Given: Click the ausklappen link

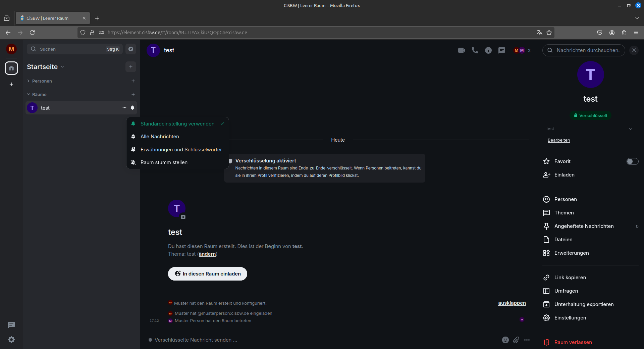Looking at the screenshot, I should click(512, 303).
